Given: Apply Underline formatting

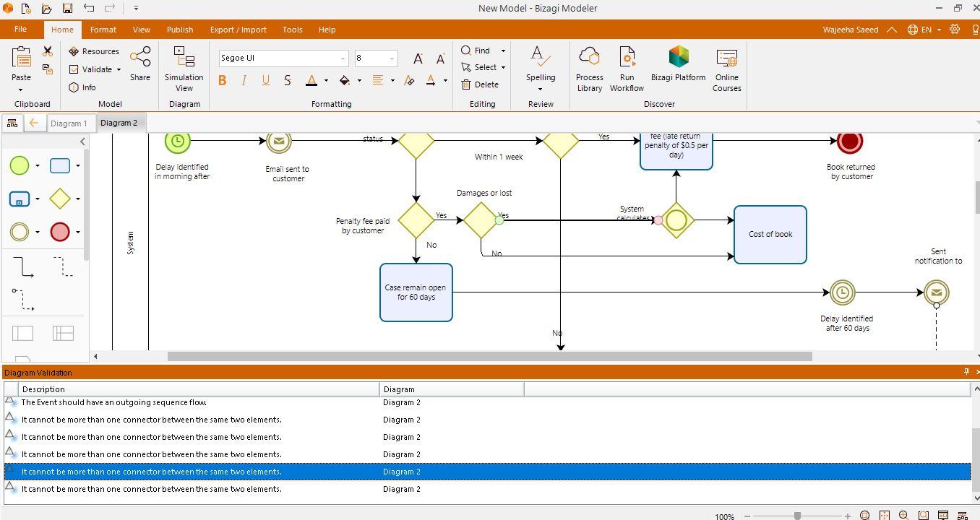Looking at the screenshot, I should click(265, 80).
